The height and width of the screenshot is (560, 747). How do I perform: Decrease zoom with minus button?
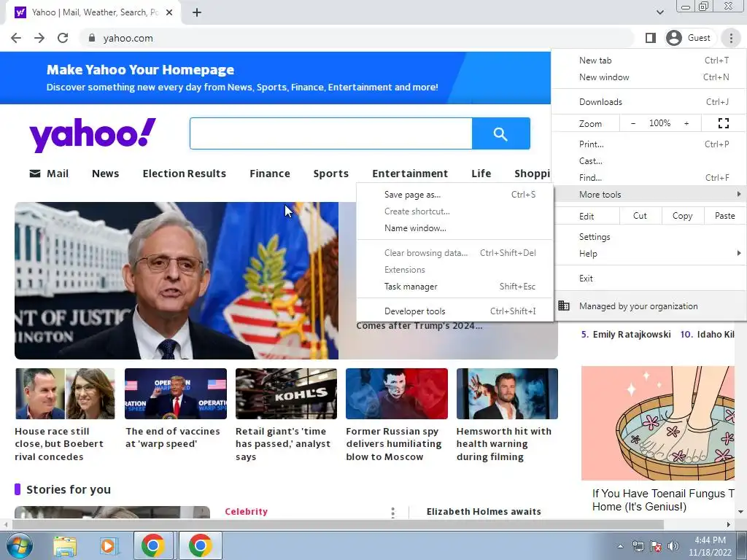[633, 123]
